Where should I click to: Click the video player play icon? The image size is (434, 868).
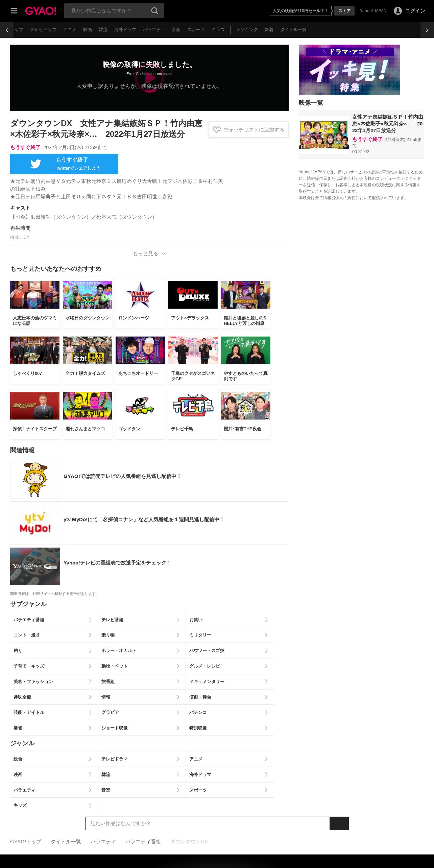tap(149, 78)
